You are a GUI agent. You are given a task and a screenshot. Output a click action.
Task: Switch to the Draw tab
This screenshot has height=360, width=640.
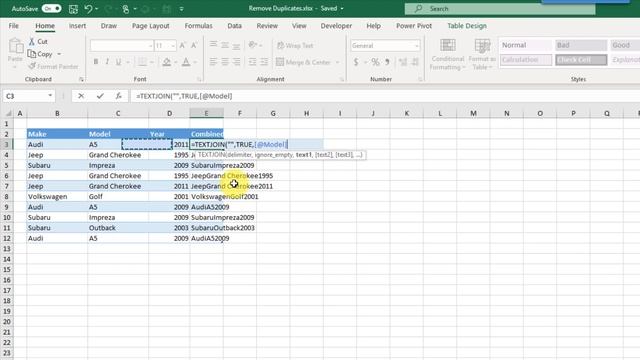point(109,26)
